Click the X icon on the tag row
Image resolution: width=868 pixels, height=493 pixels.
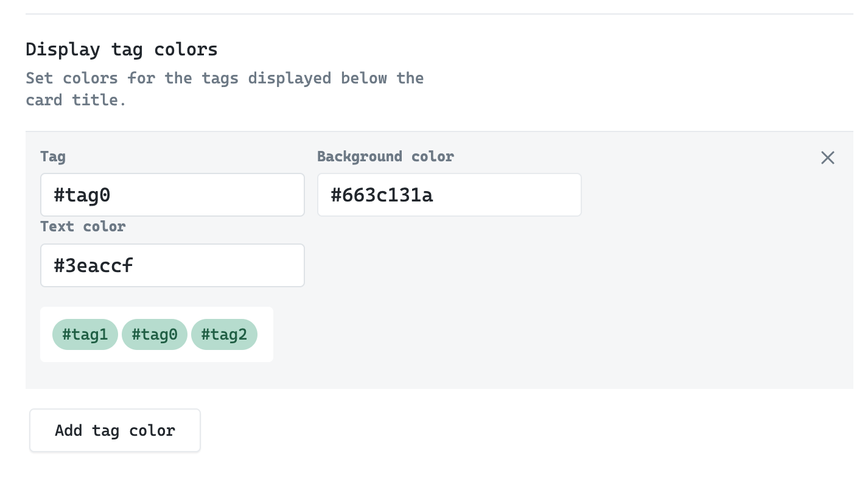827,158
